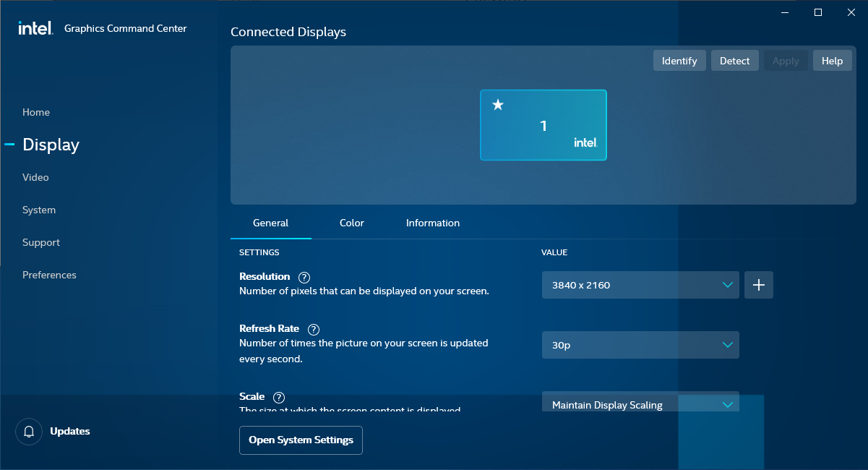Click the primary display star icon
This screenshot has height=470, width=868.
pyautogui.click(x=497, y=105)
